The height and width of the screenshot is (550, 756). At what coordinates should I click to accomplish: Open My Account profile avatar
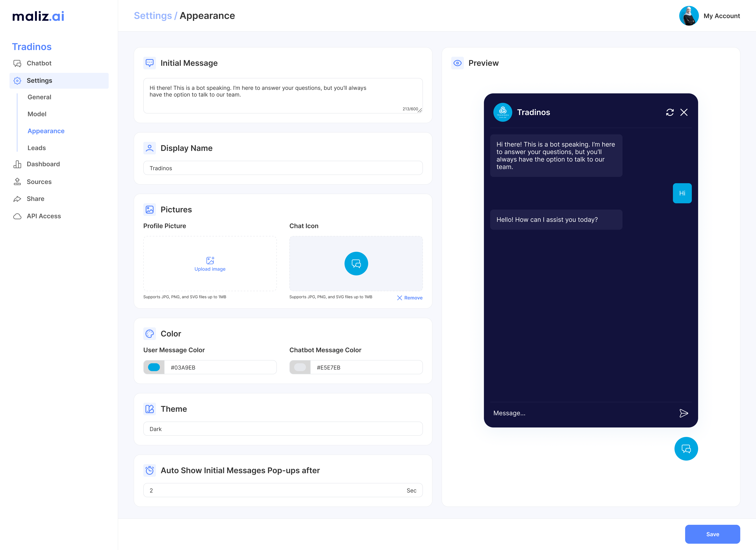[x=689, y=16]
